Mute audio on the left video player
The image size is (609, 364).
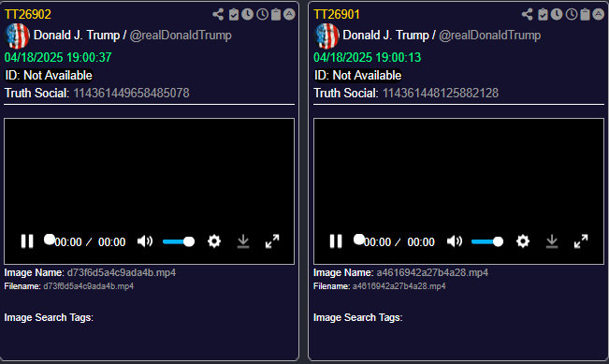coord(145,241)
